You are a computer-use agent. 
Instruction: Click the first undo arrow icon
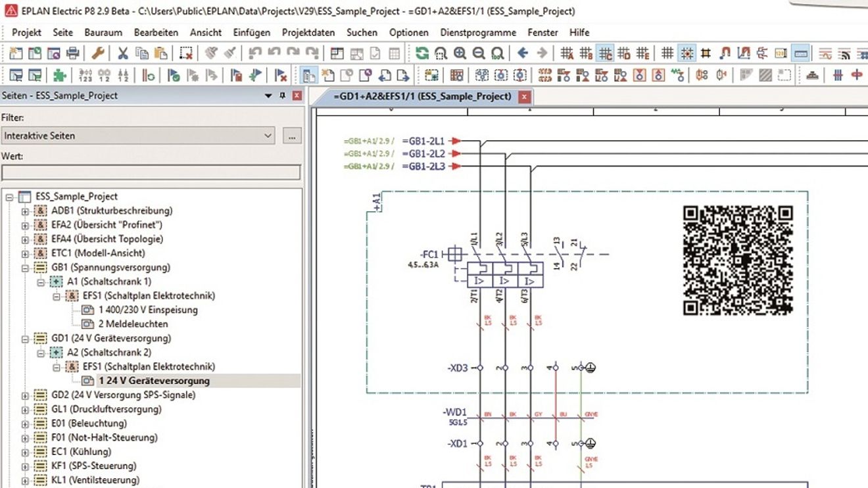255,53
